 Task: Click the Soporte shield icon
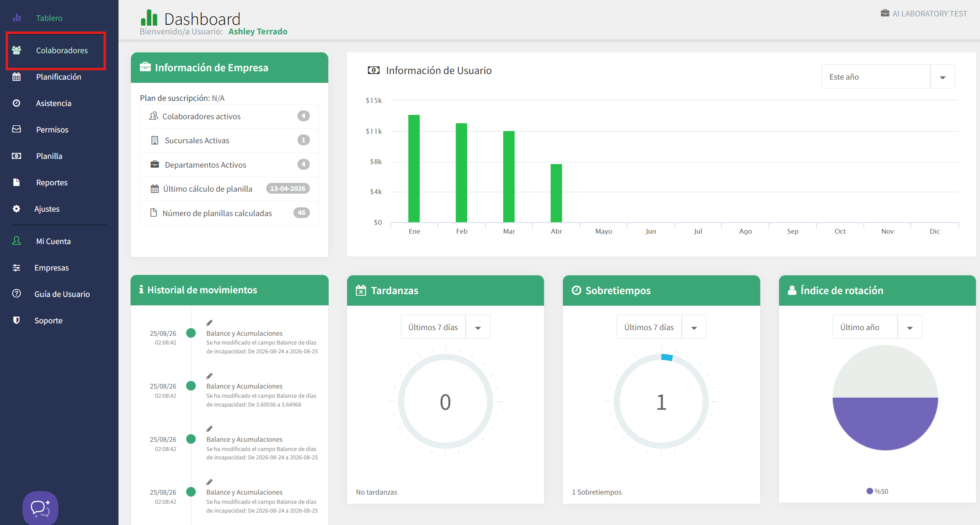tap(16, 320)
